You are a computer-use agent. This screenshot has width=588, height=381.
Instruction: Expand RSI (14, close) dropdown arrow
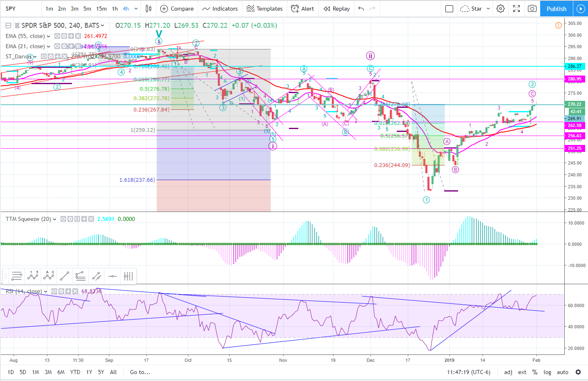coord(45,292)
